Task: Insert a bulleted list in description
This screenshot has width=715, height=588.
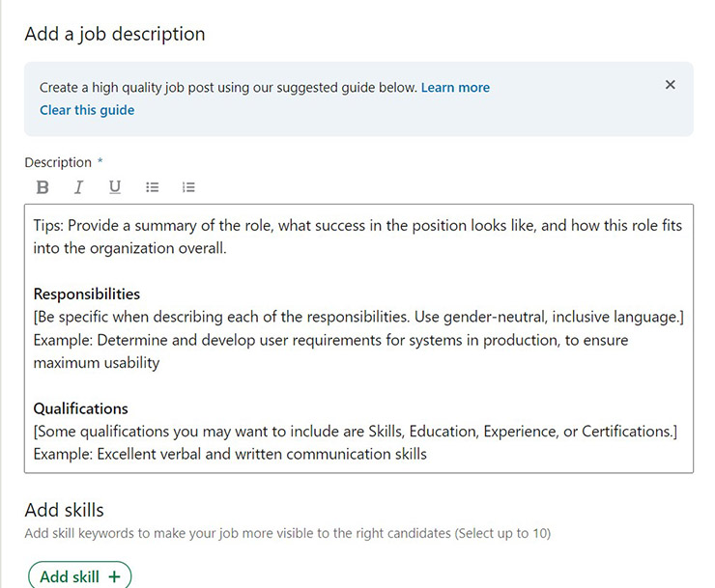Action: (x=152, y=187)
